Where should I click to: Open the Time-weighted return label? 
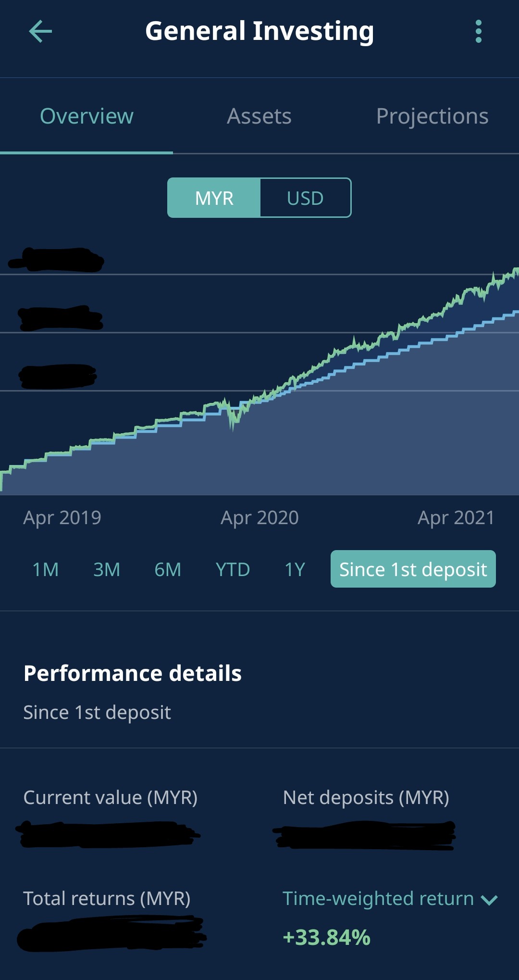pos(378,898)
